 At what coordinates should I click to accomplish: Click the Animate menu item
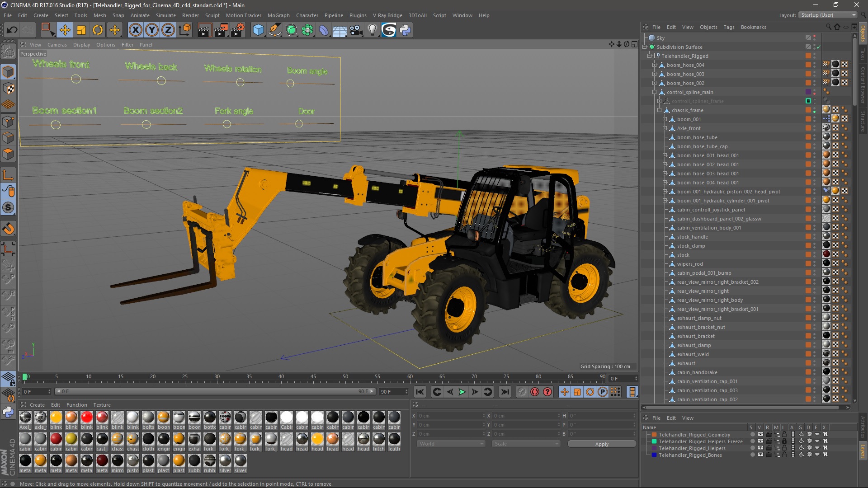point(139,15)
